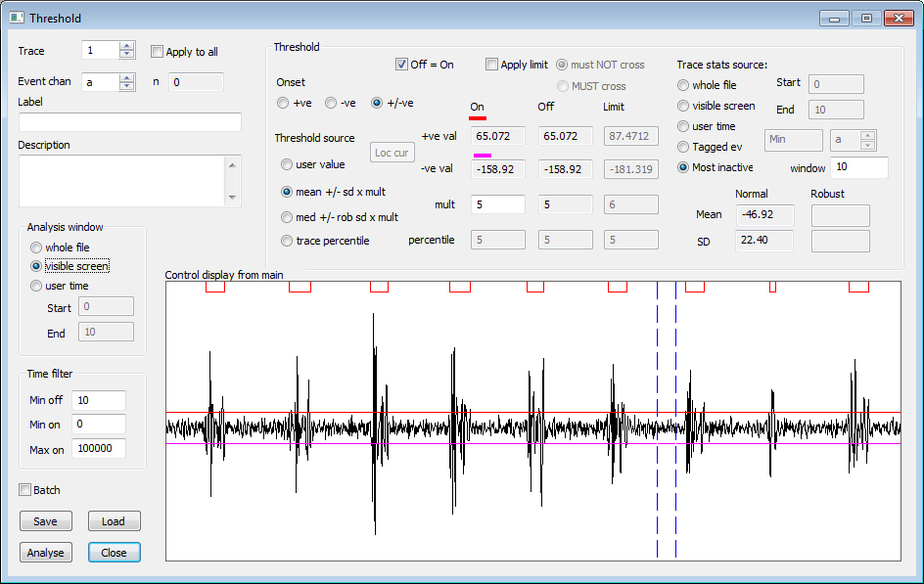The width and height of the screenshot is (924, 584).
Task: Click the red On color swatch
Action: (x=479, y=118)
